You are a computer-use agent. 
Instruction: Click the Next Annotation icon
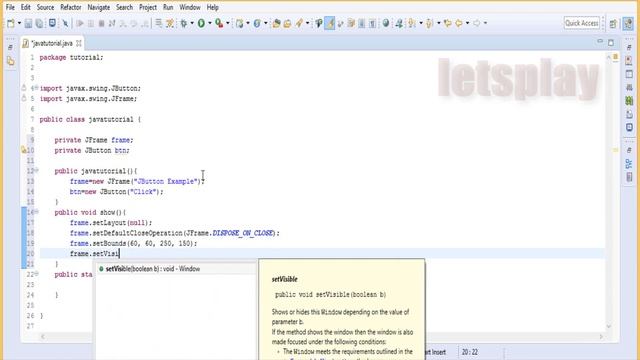coord(411,23)
